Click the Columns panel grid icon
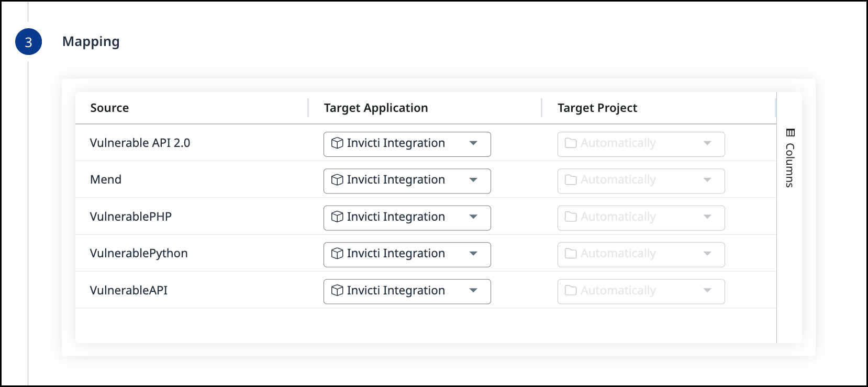868x387 pixels. pos(790,132)
